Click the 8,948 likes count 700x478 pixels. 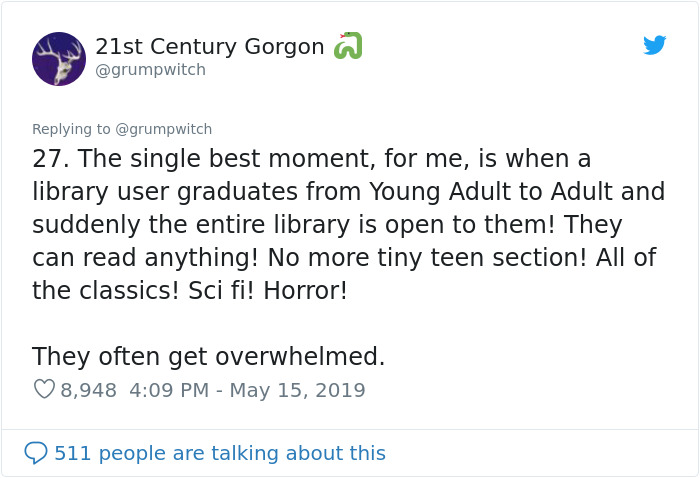pyautogui.click(x=88, y=390)
